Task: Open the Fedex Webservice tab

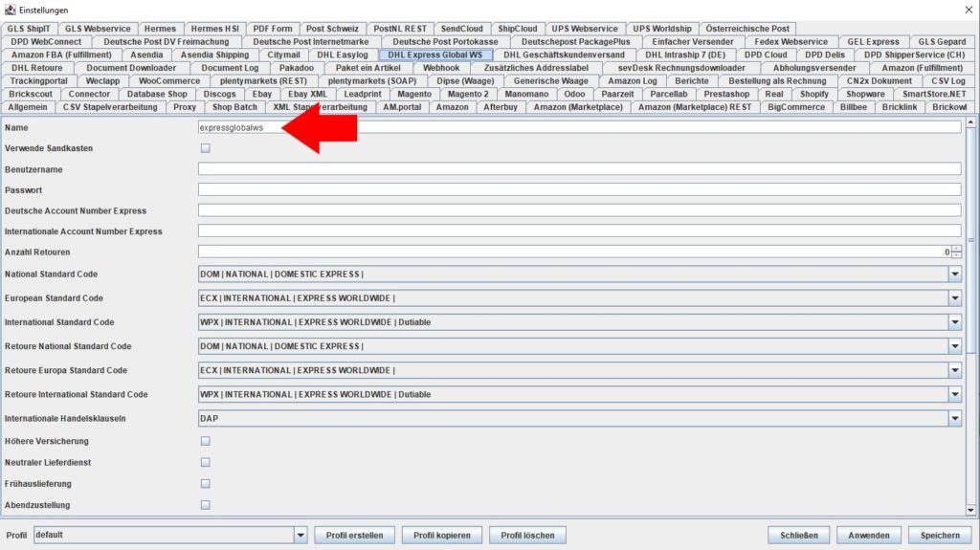Action: click(x=791, y=42)
